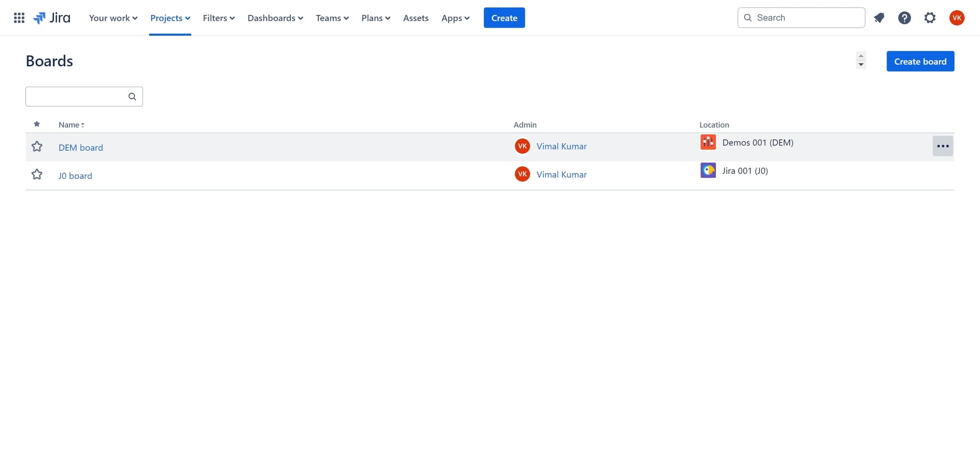The width and height of the screenshot is (980, 465).
Task: Expand the Your work dropdown
Action: (x=113, y=18)
